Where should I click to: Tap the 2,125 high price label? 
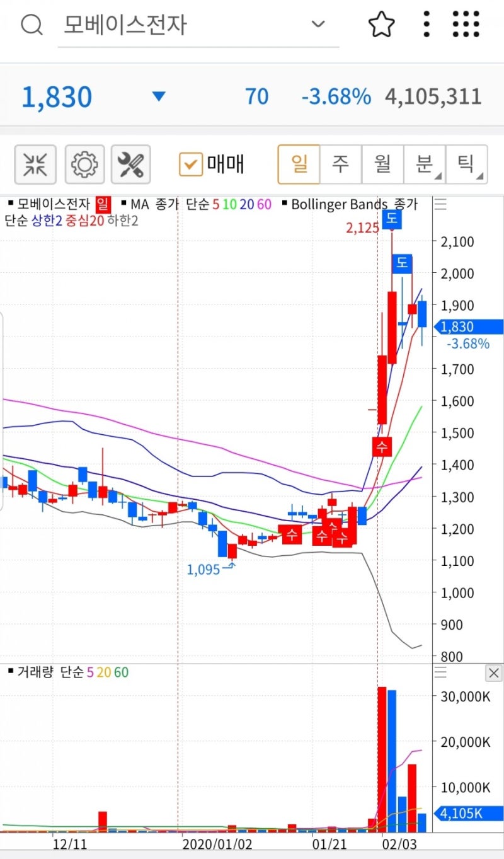[x=362, y=228]
